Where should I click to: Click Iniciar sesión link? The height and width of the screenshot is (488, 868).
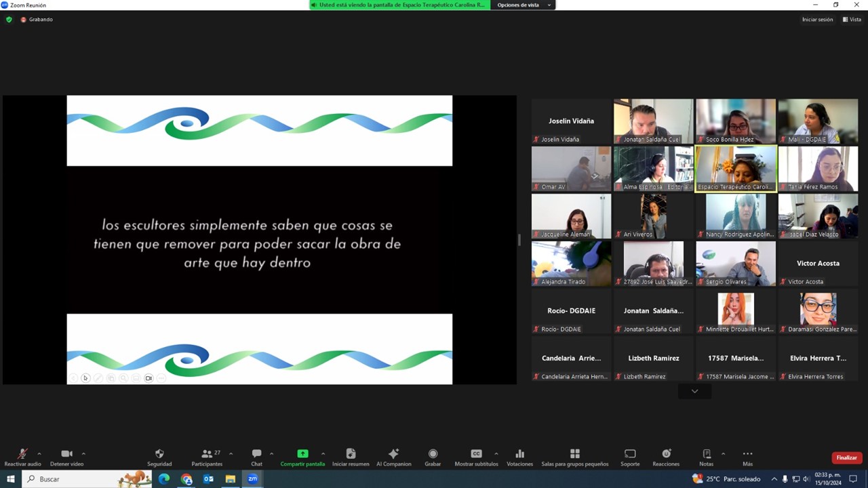[x=817, y=20]
